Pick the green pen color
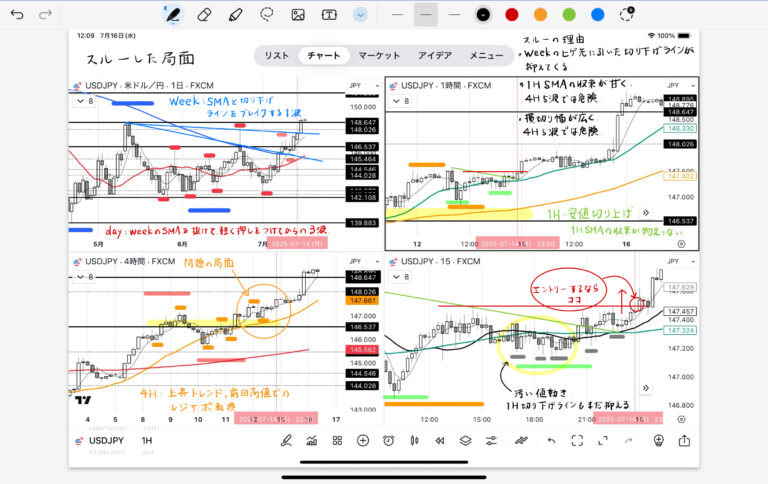The height and width of the screenshot is (484, 768). [569, 15]
